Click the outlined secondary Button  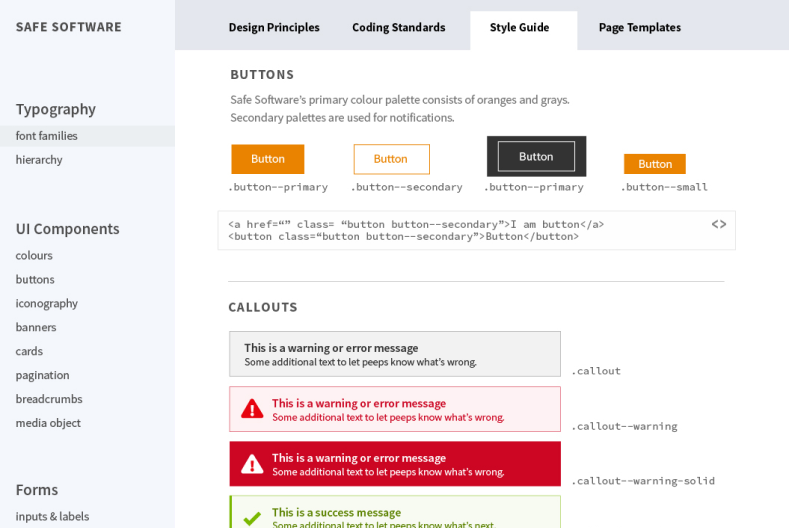point(391,159)
